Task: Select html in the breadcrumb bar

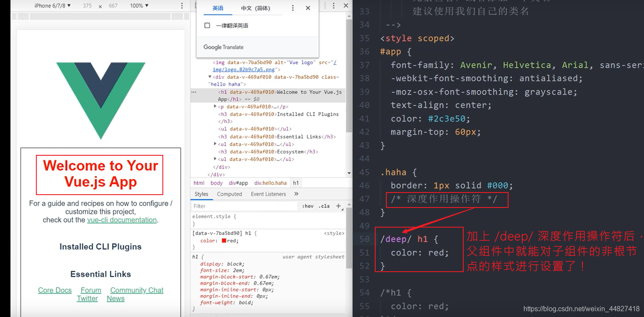Action: (x=199, y=183)
